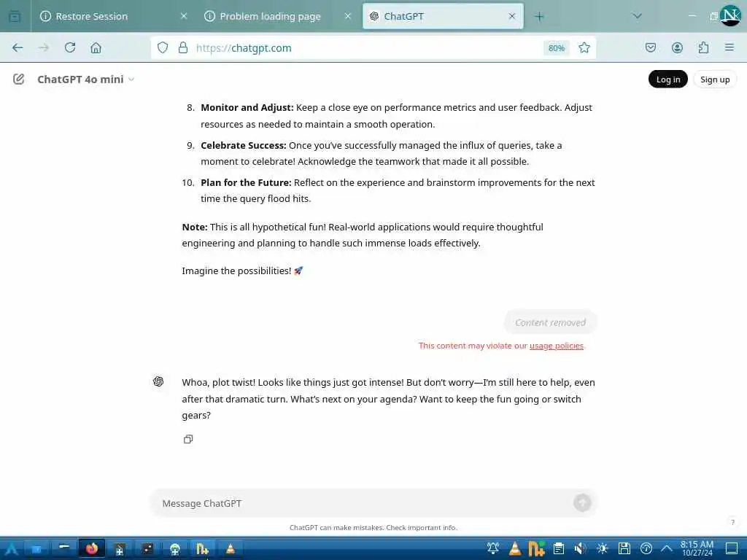Open the volume speaker icon in tray
The width and height of the screenshot is (747, 560).
tap(580, 549)
